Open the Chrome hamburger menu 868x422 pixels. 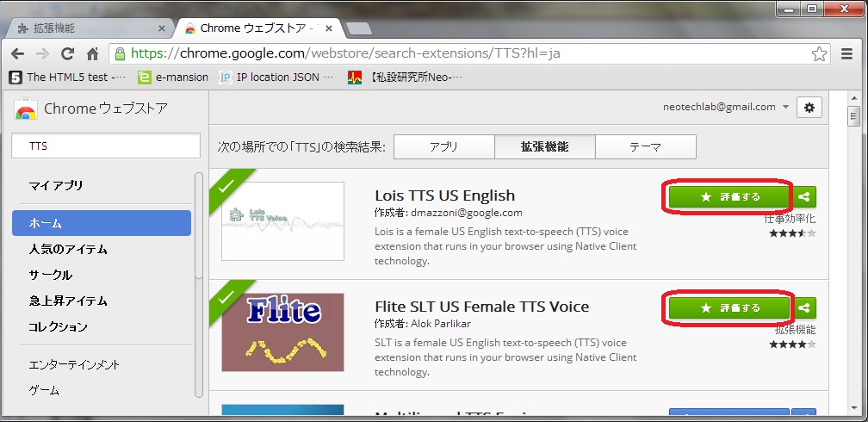pos(846,53)
